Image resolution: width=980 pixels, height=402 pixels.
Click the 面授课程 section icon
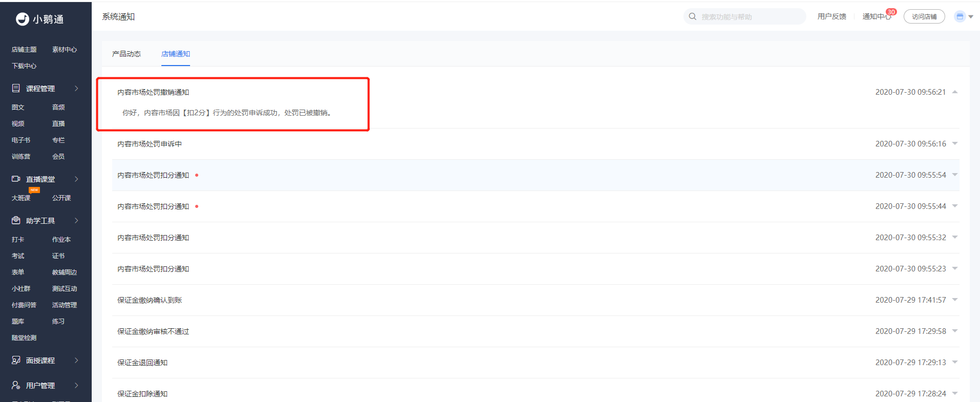(16, 360)
